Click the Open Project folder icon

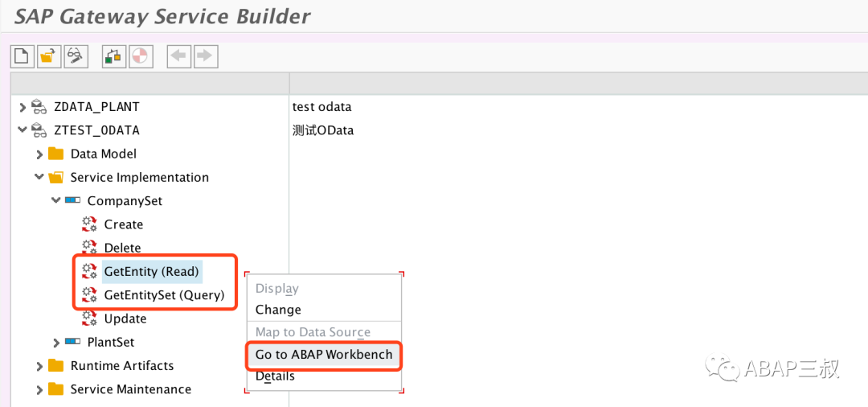pyautogui.click(x=49, y=56)
